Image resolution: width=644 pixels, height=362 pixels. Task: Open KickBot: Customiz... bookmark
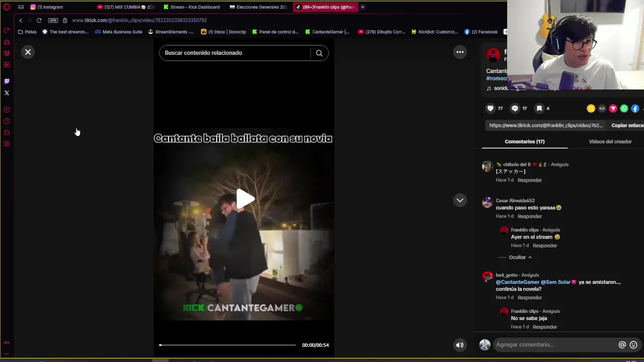tap(434, 32)
